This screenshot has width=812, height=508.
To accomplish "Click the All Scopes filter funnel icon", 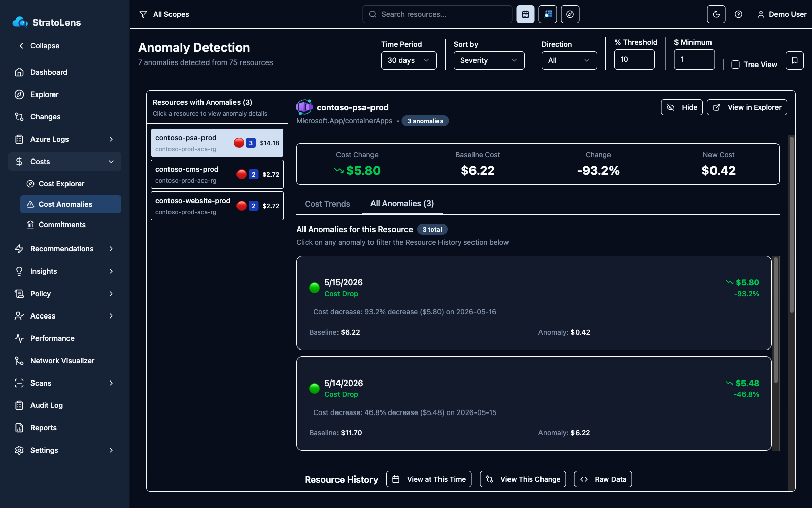I will coord(143,14).
